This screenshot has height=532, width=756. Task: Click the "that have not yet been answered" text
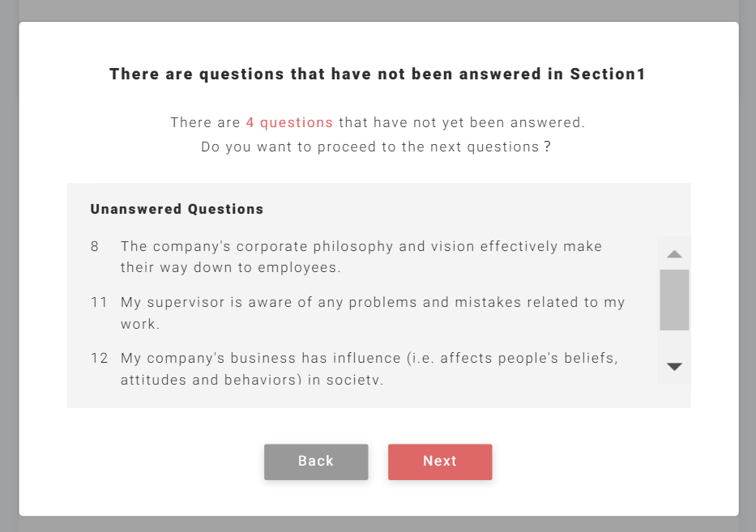click(461, 123)
